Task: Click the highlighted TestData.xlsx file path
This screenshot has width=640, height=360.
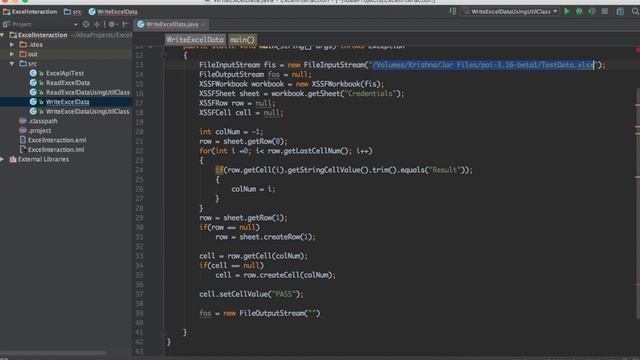Action: coord(484,65)
